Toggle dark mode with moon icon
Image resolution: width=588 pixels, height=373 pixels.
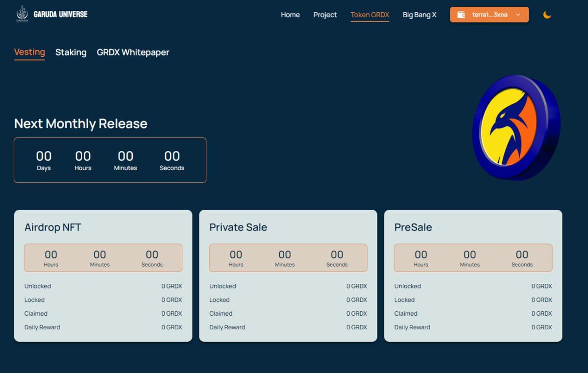tap(547, 15)
